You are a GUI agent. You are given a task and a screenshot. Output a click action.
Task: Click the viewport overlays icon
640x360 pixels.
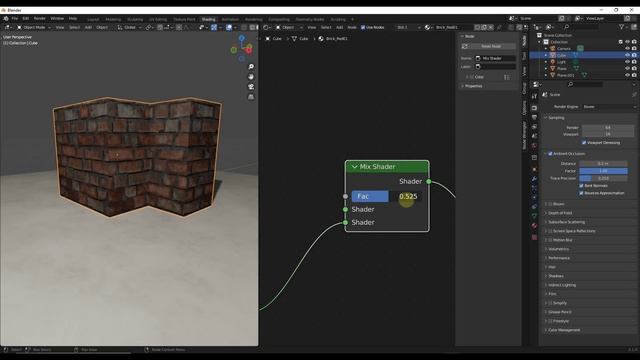[x=229, y=27]
